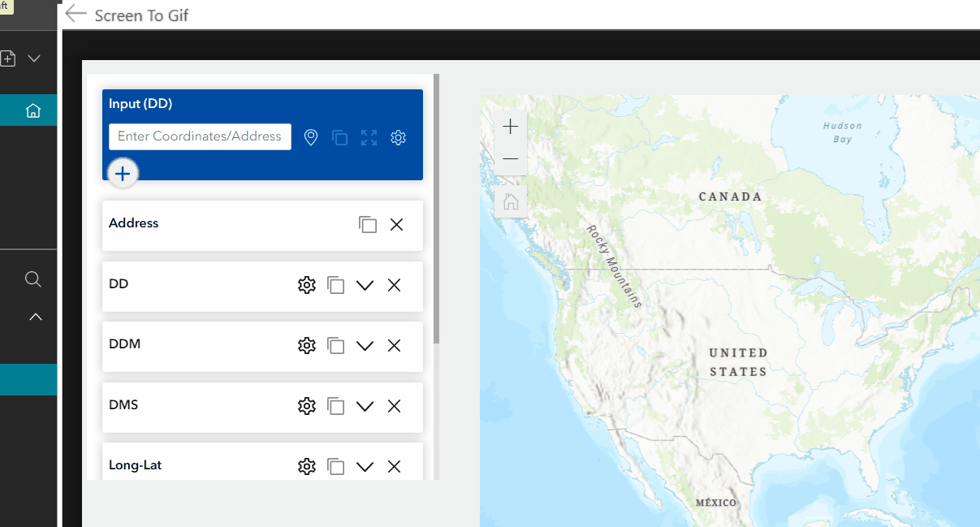Viewport: 980px width, 527px height.
Task: Remove the Address output row
Action: (396, 225)
